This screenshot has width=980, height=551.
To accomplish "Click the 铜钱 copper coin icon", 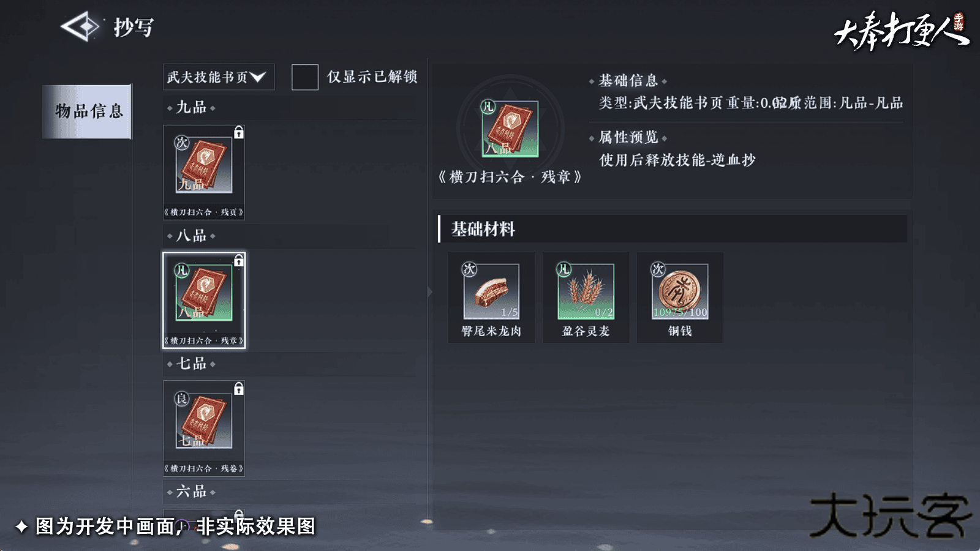I will pyautogui.click(x=680, y=291).
